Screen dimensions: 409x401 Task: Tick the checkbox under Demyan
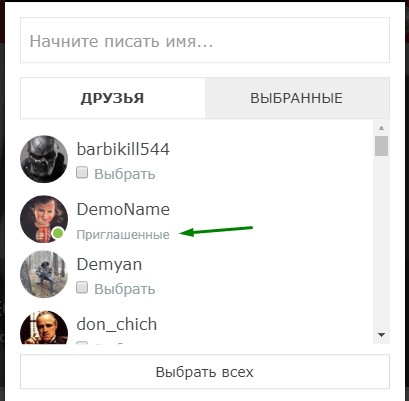[x=82, y=287]
